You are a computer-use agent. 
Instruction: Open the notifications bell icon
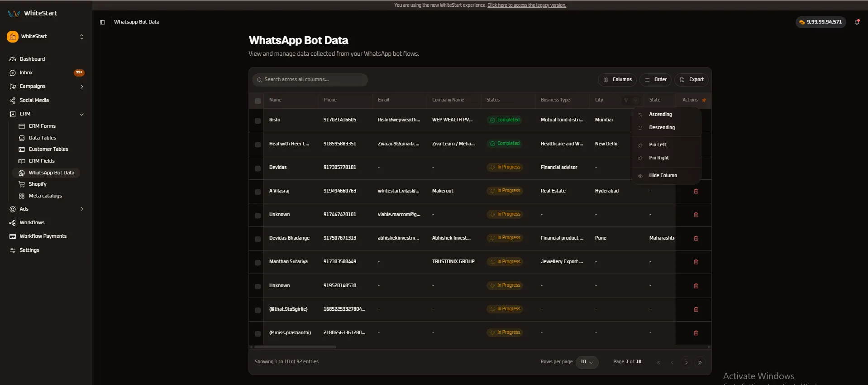point(857,22)
